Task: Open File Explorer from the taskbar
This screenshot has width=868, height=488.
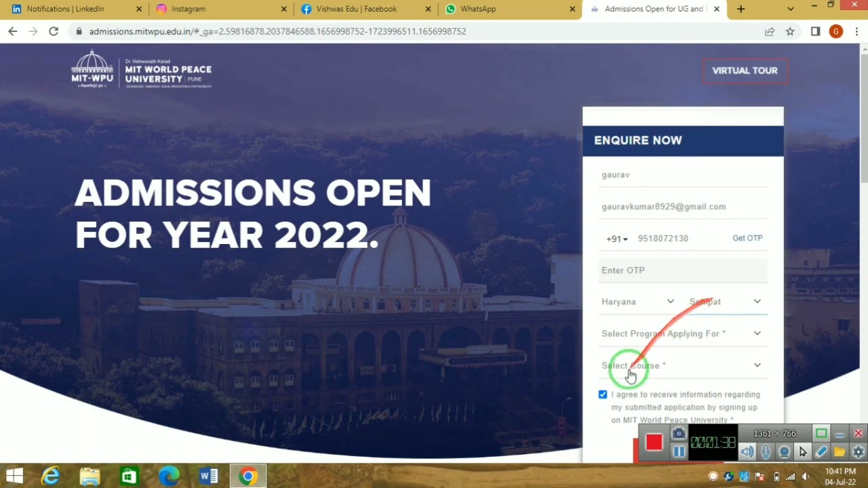Action: (90, 476)
